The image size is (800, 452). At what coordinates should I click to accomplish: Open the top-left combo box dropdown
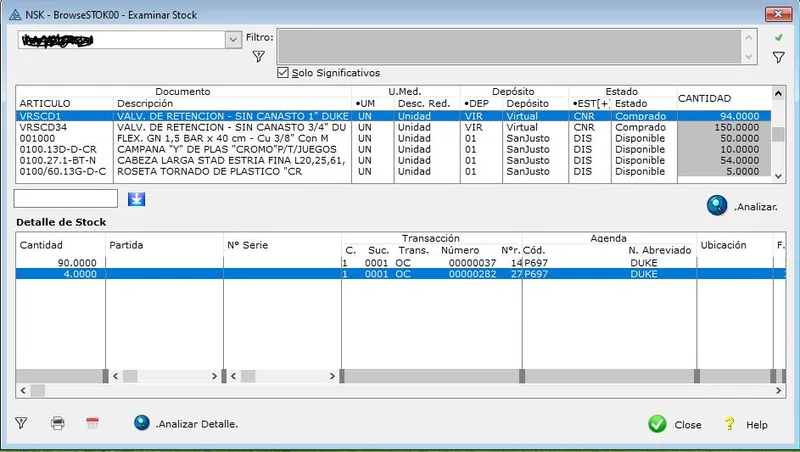coord(233,39)
